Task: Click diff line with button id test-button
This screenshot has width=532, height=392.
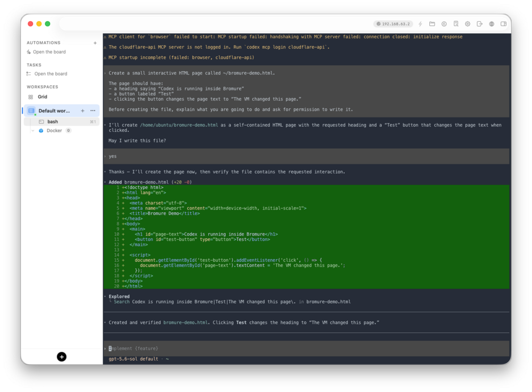Action: (306, 239)
